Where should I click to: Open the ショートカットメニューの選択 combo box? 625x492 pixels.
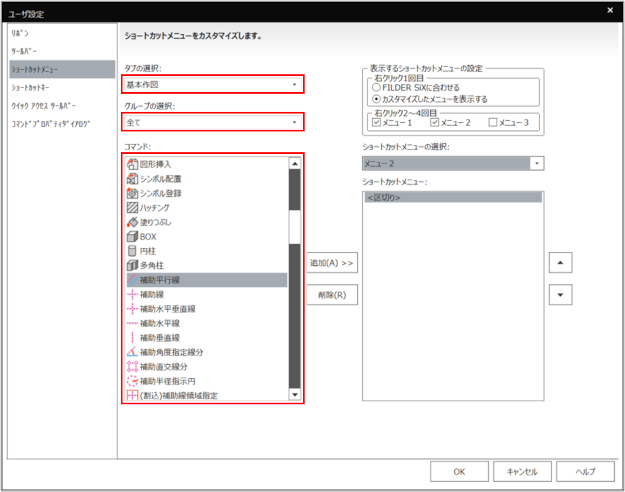pyautogui.click(x=453, y=163)
